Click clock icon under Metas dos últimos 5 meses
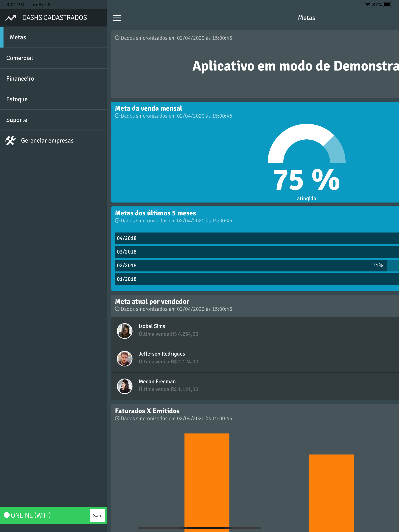399x532 pixels. coord(117,221)
